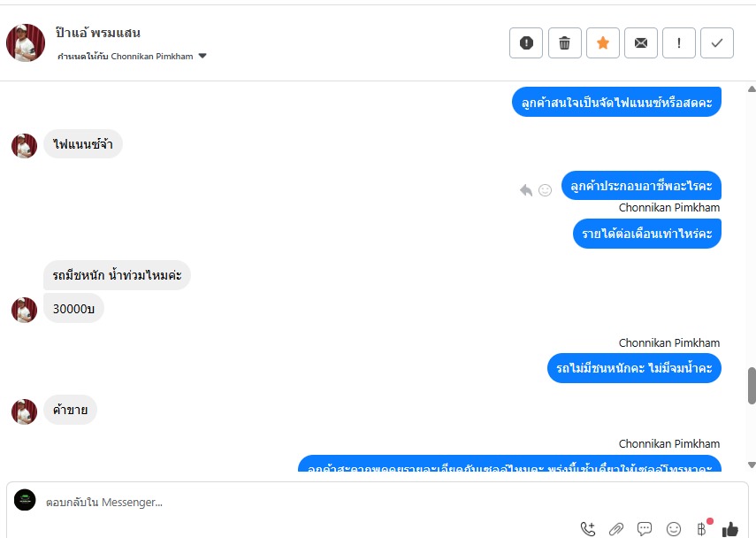756x538 pixels.
Task: Open the contact's profile picture in header
Action: [x=26, y=43]
